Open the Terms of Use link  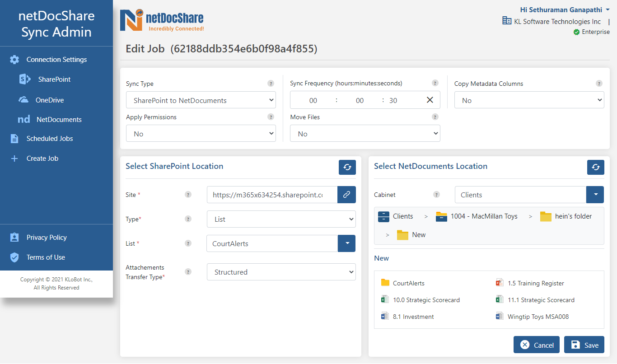point(46,257)
